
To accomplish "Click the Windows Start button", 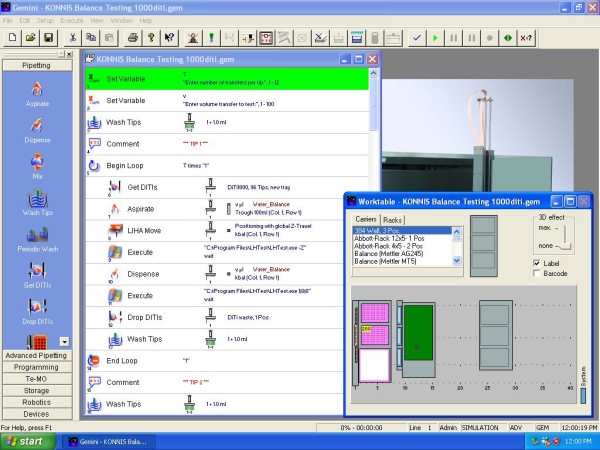I will pos(26,440).
